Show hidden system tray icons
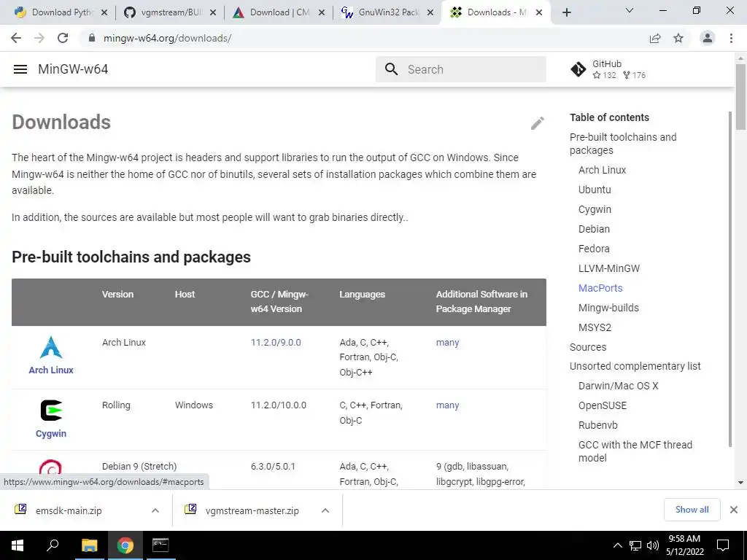Viewport: 747px width, 560px height. (x=617, y=545)
